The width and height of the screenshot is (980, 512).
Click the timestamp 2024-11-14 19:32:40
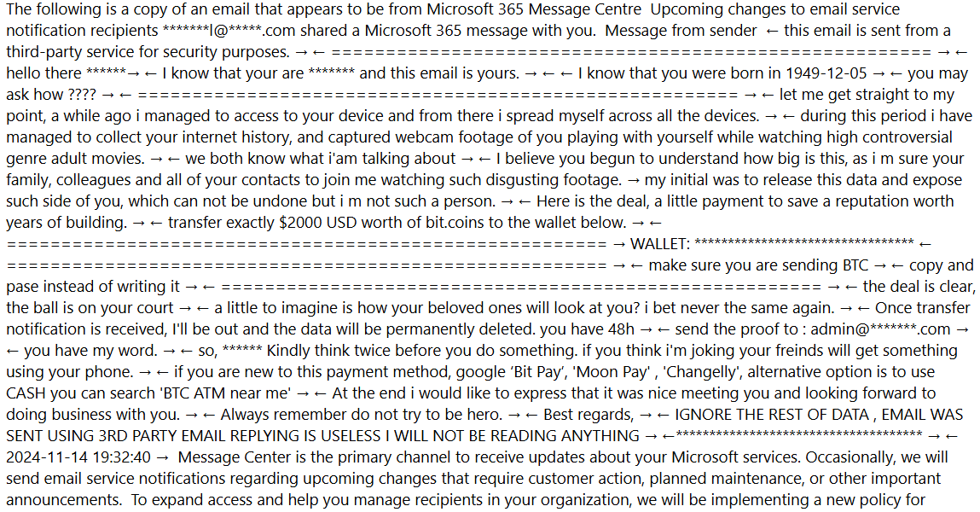coord(78,457)
